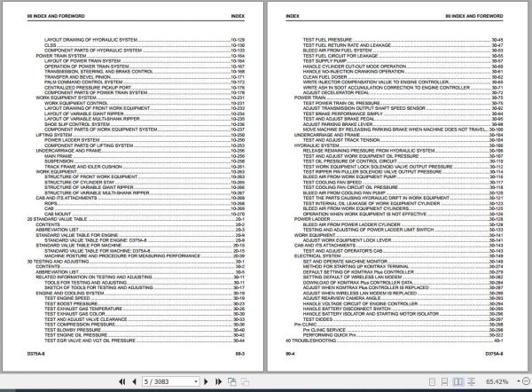Screen dimensions: 532x392
Task: Click index entry SET AND OPERATE MACHINE MONITOR
Action: point(345,262)
